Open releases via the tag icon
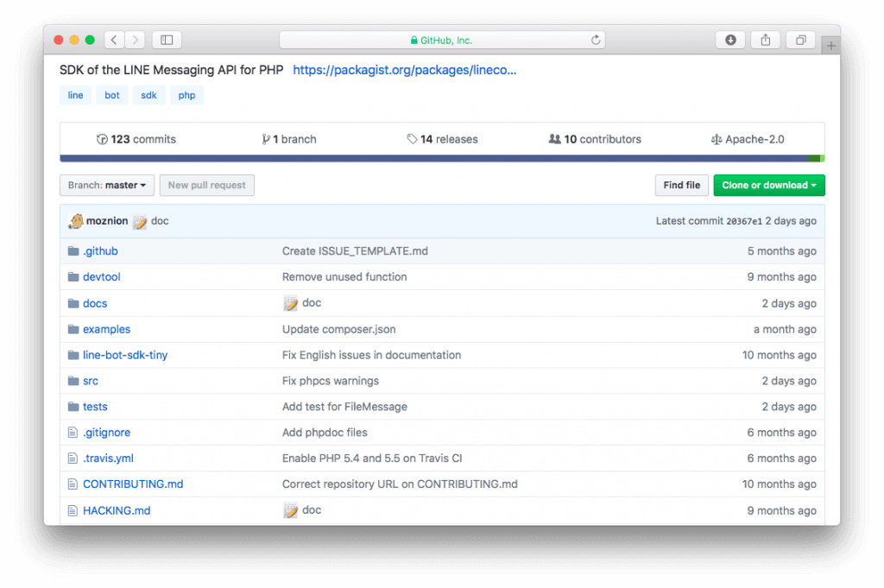Image resolution: width=884 pixels, height=588 pixels. coord(414,138)
